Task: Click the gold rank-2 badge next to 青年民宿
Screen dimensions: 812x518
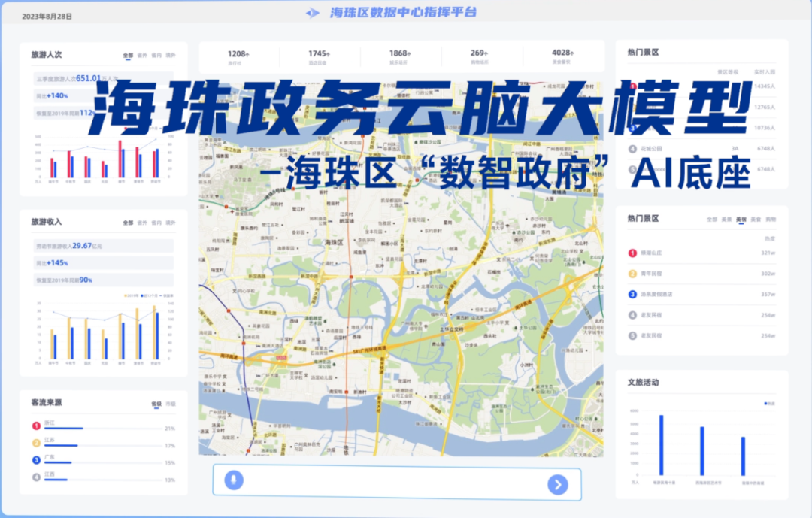Action: click(632, 274)
